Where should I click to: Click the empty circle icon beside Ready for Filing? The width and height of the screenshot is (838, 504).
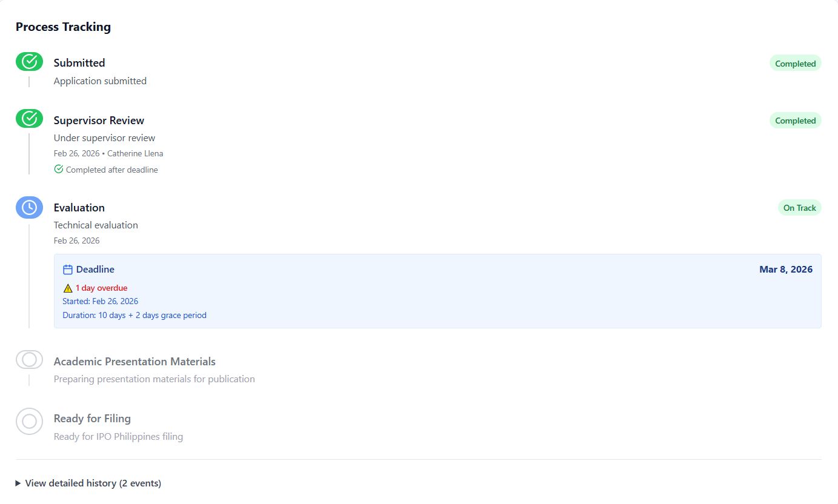click(29, 421)
